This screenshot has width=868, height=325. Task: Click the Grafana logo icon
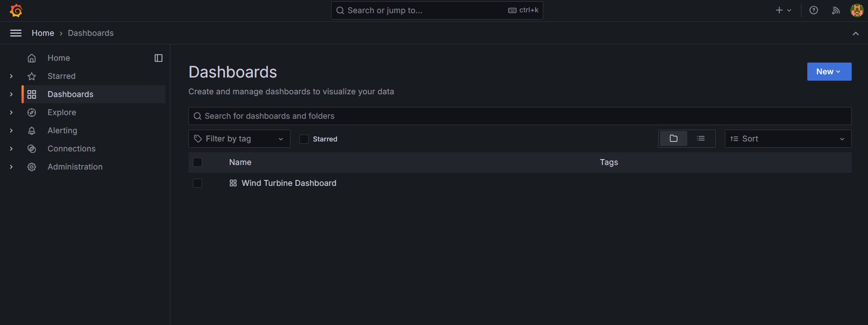pos(16,10)
